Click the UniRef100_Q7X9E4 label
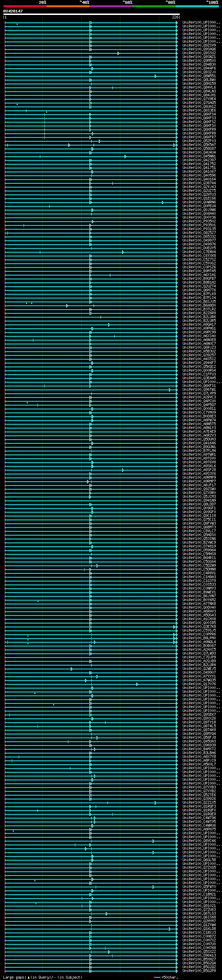The width and height of the screenshot is (222, 980). (x=199, y=99)
